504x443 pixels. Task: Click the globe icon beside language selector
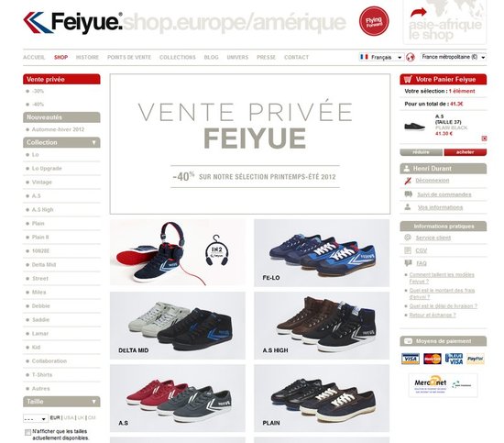point(411,57)
